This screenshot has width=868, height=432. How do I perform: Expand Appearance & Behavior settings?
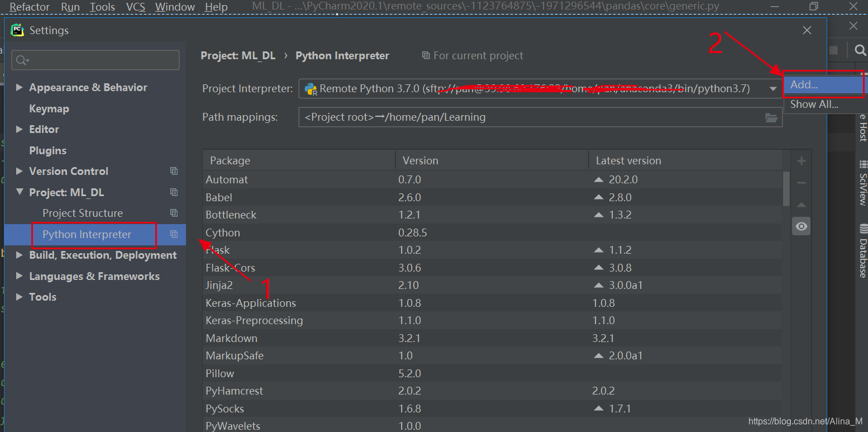coord(20,87)
